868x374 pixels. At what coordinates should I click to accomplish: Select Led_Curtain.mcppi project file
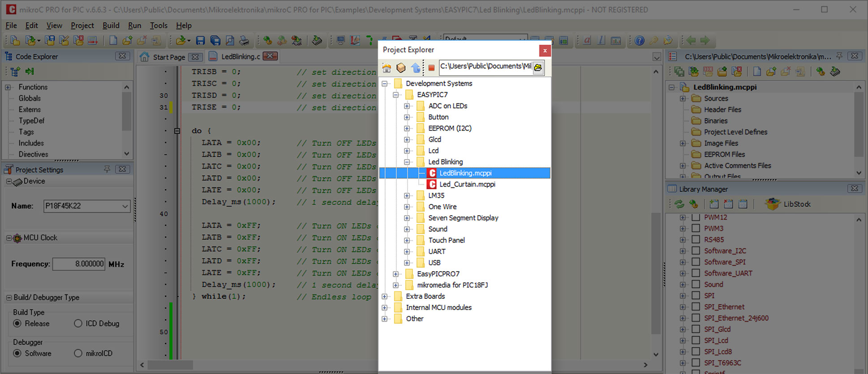click(x=467, y=184)
